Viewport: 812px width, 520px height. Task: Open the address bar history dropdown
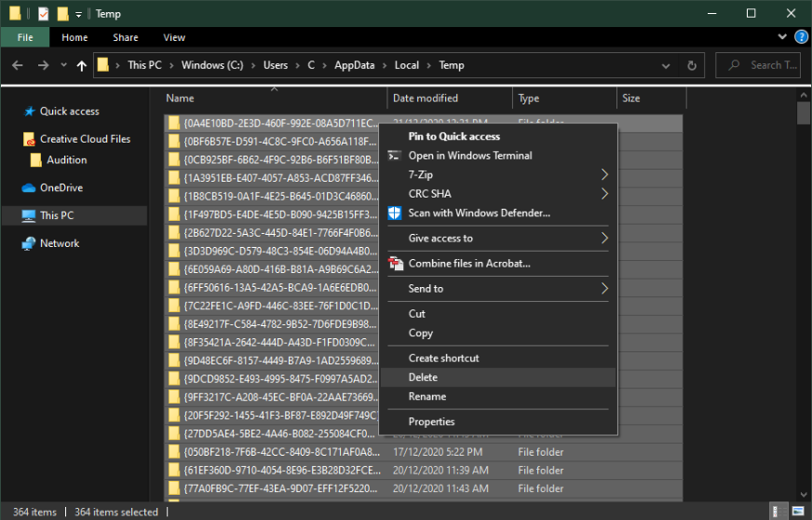(x=668, y=65)
